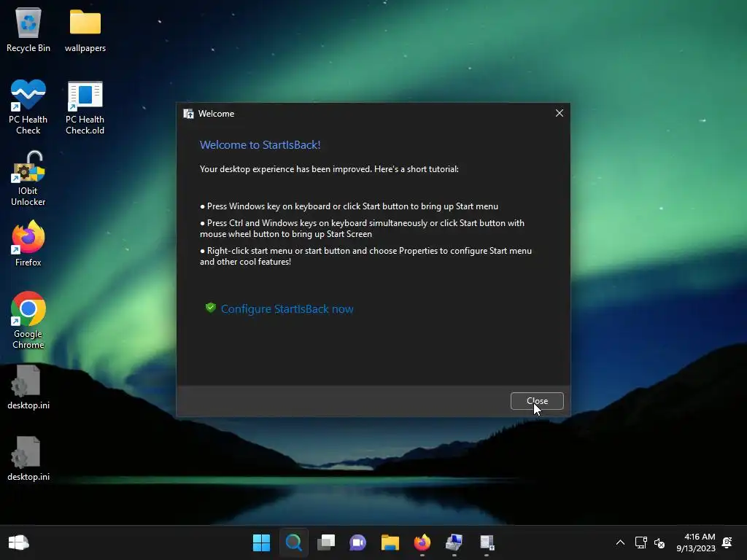Open File Explorer from the taskbar
The image size is (747, 560).
tap(390, 542)
